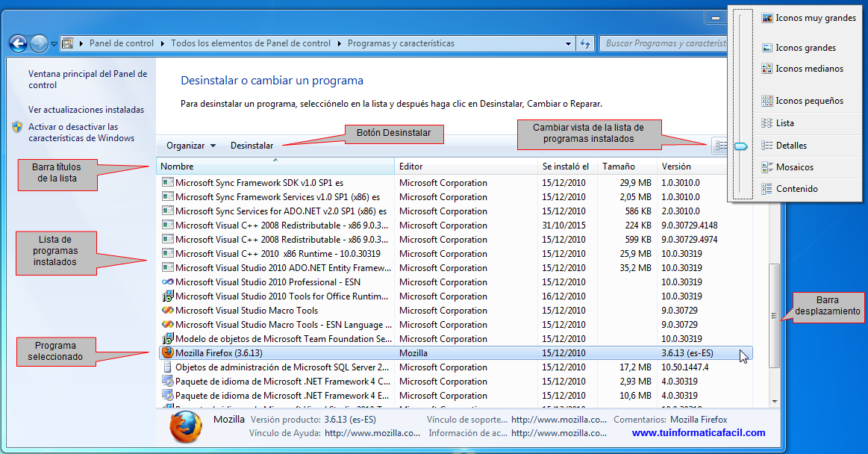Click Objetos de administración SQL Server icon

tap(167, 367)
